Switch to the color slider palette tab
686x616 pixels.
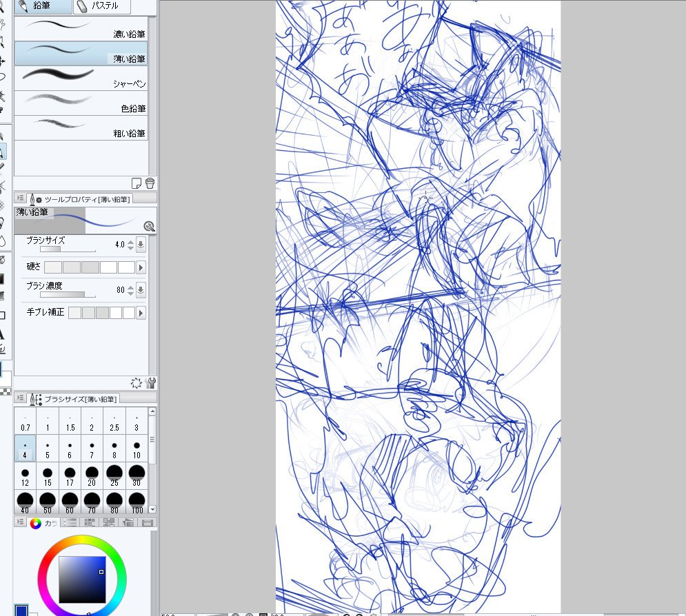pyautogui.click(x=69, y=522)
